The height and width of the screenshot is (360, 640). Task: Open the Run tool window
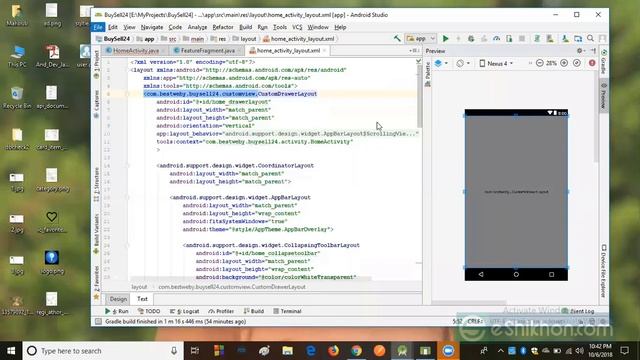point(116,311)
